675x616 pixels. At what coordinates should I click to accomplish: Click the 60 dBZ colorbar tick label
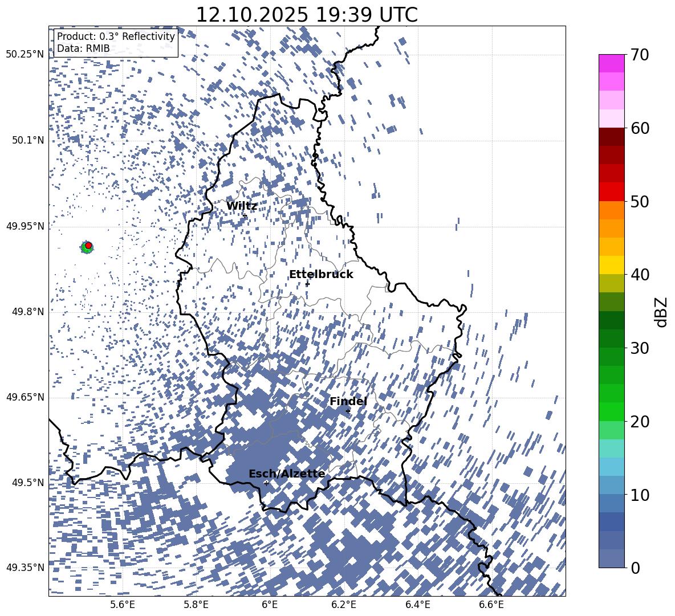click(x=640, y=128)
